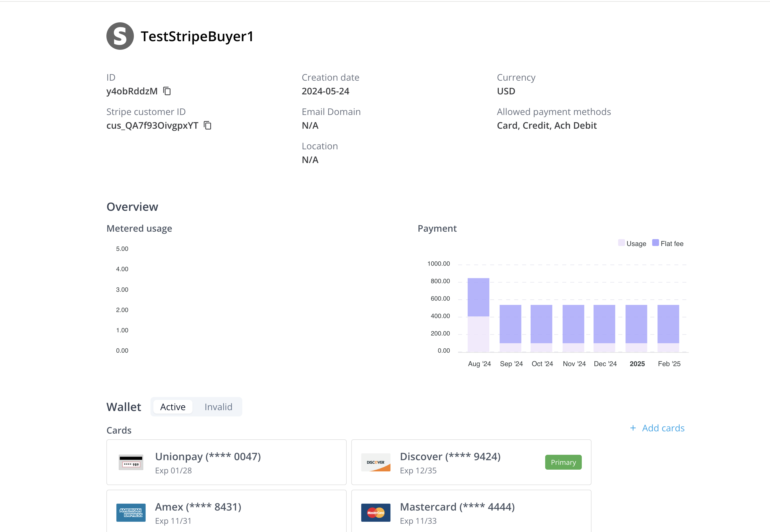Click the Discover card logo
770x532 pixels.
click(376, 462)
